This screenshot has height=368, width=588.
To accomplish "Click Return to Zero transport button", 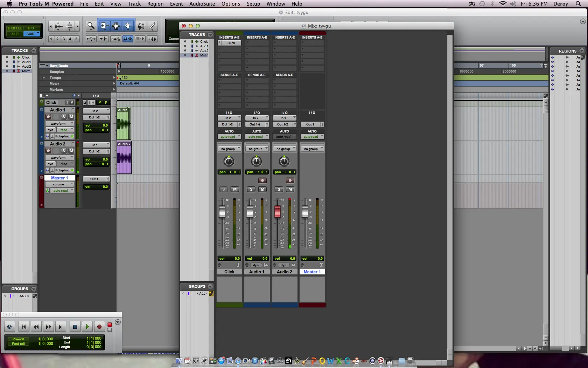I will 24,327.
